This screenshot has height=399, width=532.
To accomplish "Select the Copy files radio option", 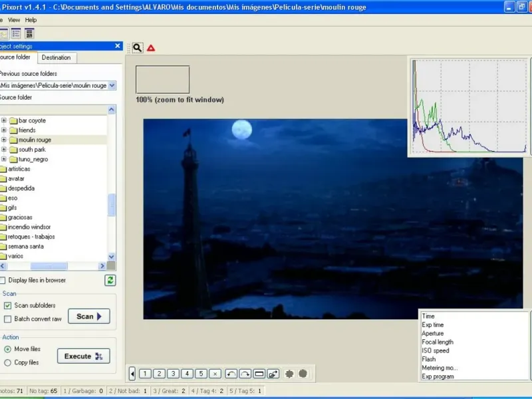I will pos(8,362).
